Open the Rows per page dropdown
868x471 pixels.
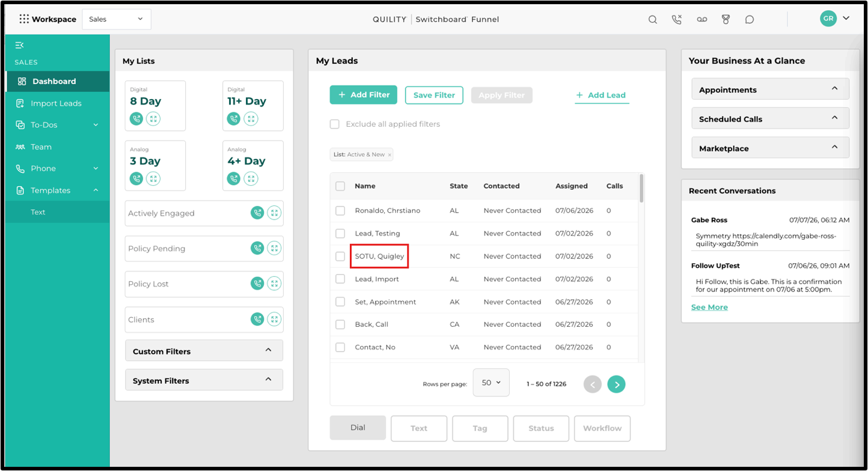491,383
